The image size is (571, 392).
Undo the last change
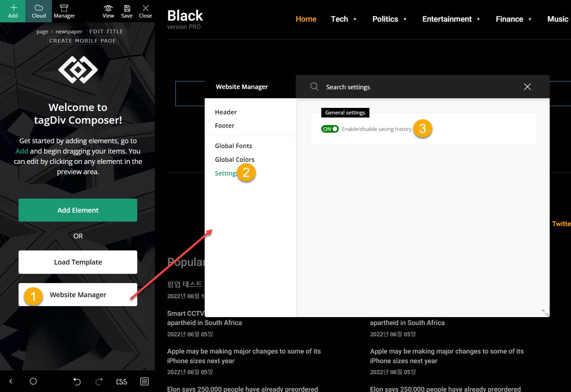pos(77,381)
